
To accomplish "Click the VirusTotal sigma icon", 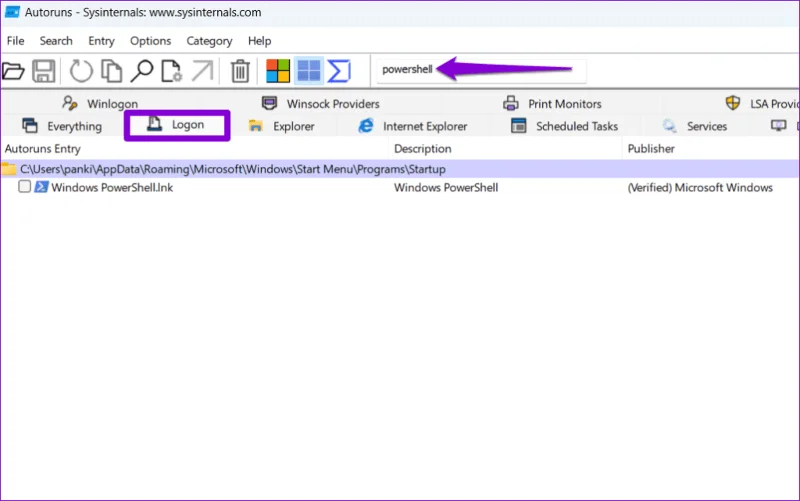I will point(339,71).
